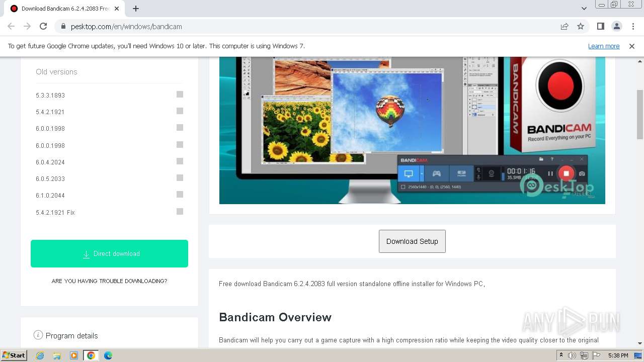Click the Old versions heading
Image resolution: width=644 pixels, height=362 pixels.
[56, 72]
